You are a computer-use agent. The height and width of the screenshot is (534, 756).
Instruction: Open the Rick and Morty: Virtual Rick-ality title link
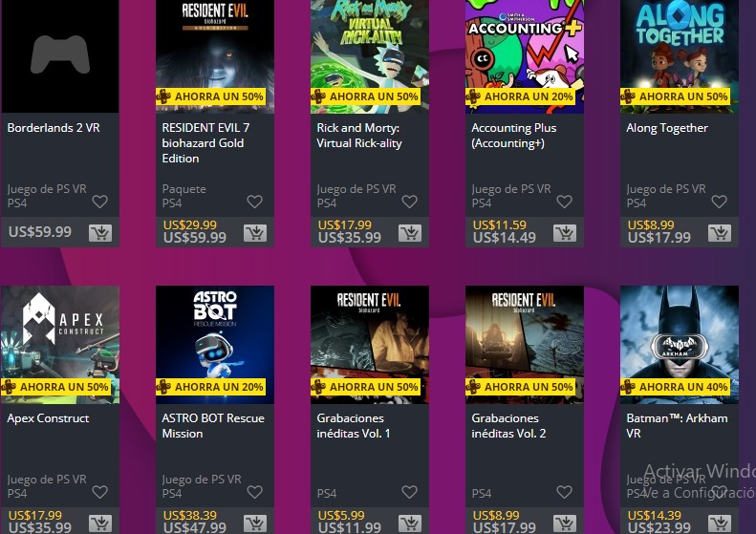coord(359,136)
